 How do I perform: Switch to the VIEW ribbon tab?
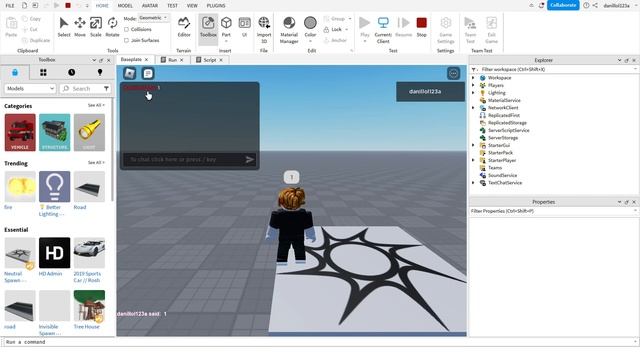[x=192, y=6]
